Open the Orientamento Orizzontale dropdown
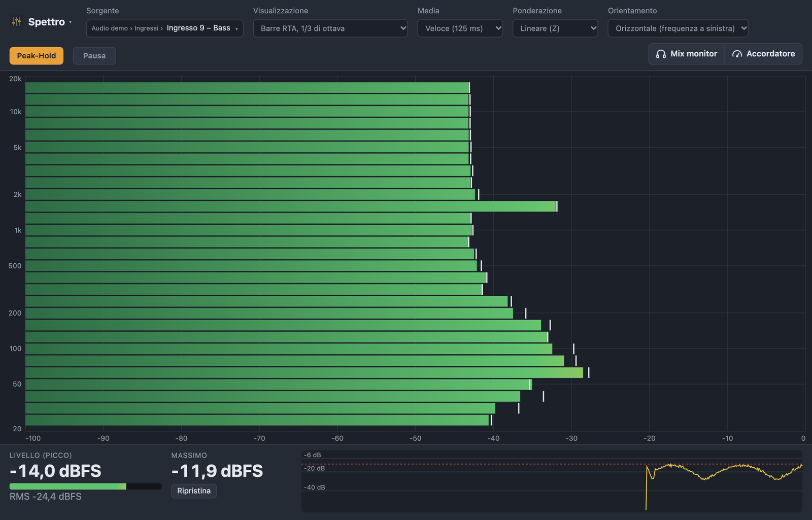 [x=678, y=28]
